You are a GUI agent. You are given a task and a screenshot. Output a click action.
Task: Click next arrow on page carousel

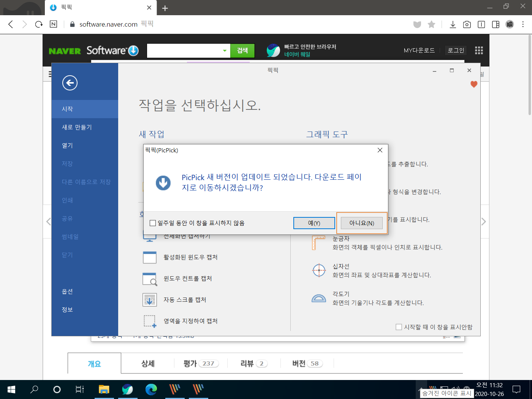pos(483,222)
